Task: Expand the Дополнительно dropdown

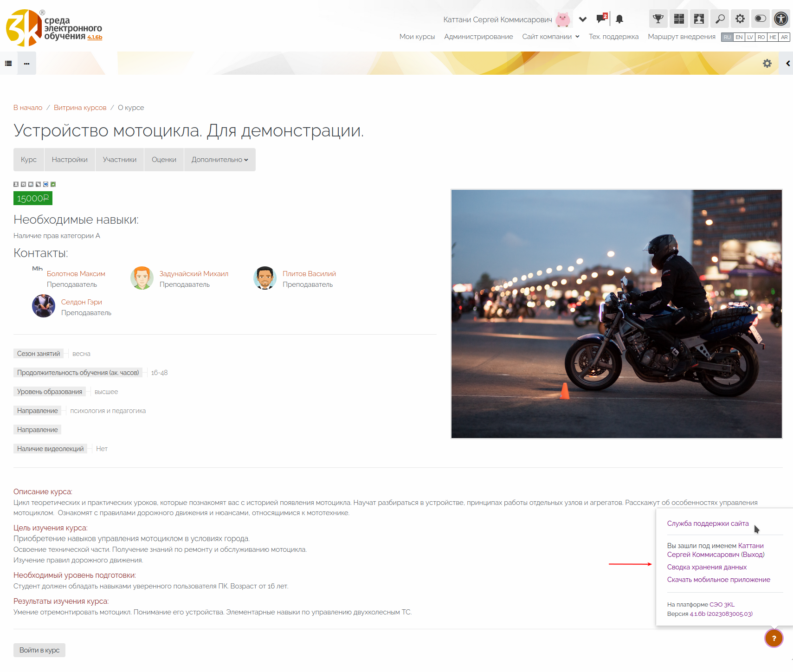Action: [x=219, y=160]
